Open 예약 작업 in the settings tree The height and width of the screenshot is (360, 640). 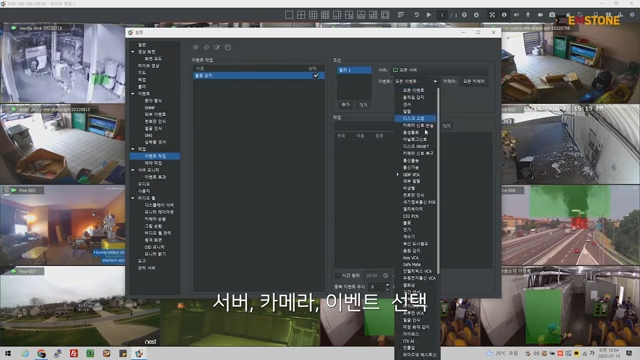[153, 163]
